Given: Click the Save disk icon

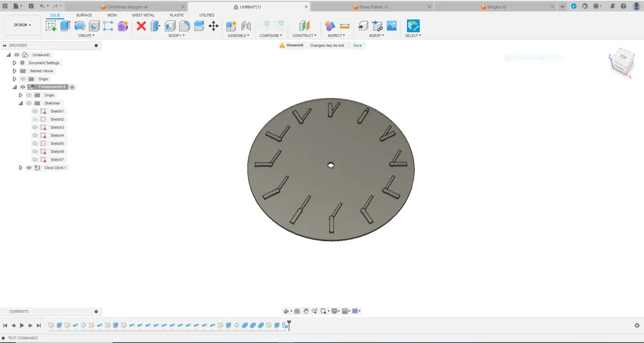Looking at the screenshot, I should pos(31,6).
